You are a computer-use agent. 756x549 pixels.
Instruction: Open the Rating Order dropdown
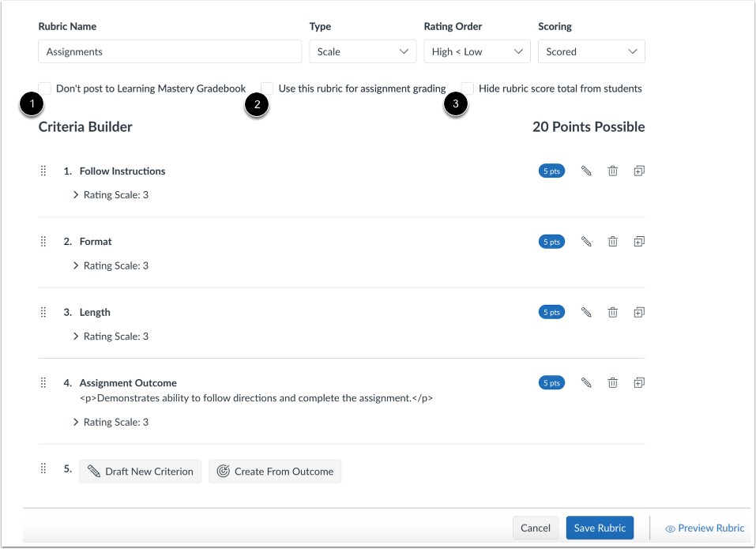[476, 51]
